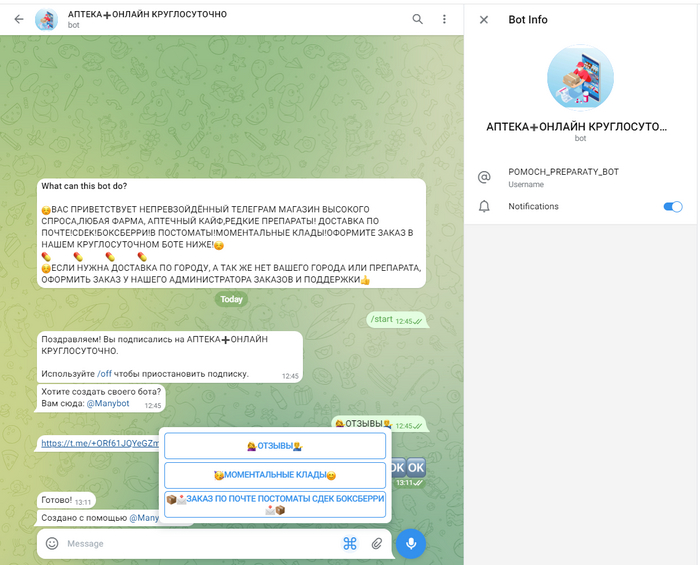Screen dimensions: 700x565
Task: Search within this chat
Action: point(417,19)
